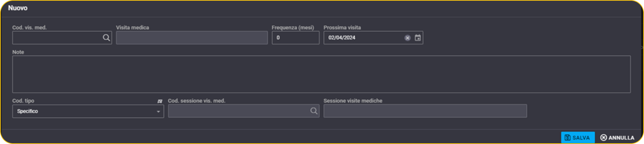This screenshot has width=644, height=144.
Task: Expand the Cod. tipo dropdown arrow
Action: (x=158, y=112)
